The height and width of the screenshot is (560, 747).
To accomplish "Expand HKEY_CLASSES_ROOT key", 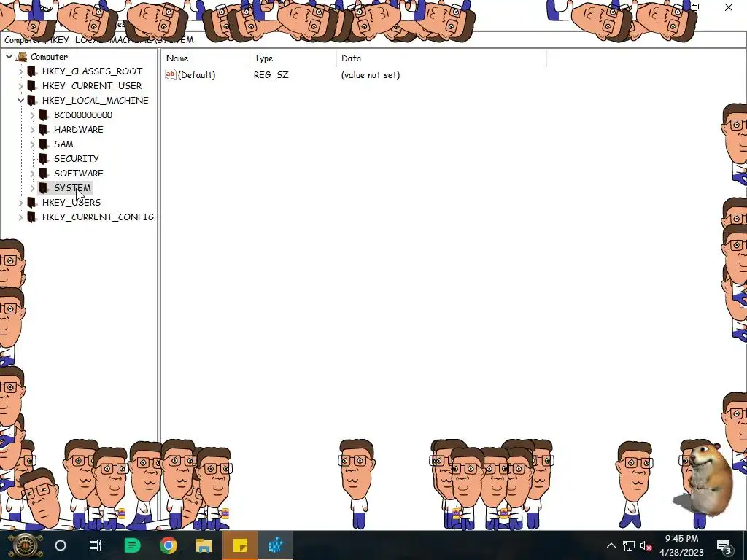I will pos(20,71).
